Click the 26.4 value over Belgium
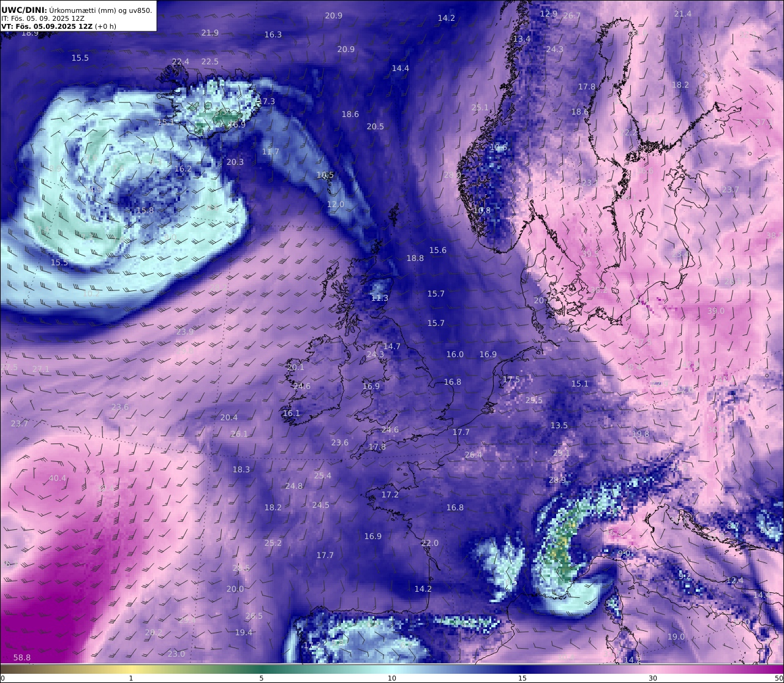 pos(473,455)
